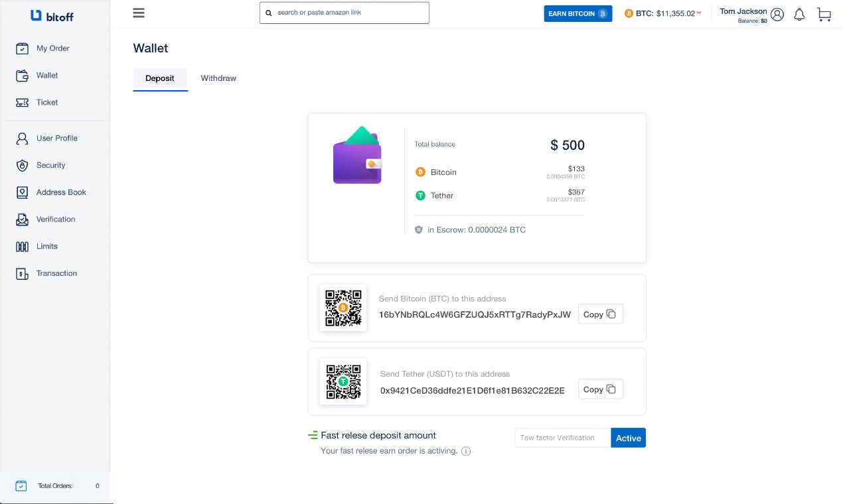
Task: Click the escrow shield icon
Action: click(419, 229)
